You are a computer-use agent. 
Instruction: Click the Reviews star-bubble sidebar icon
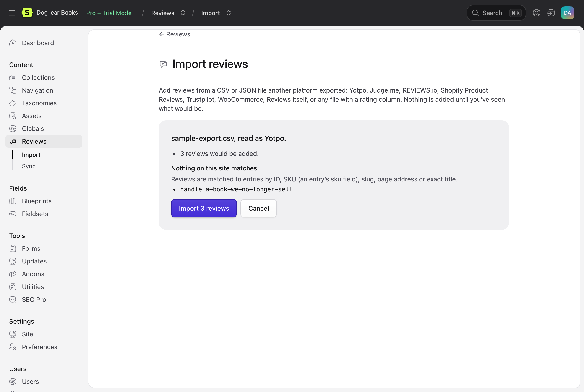click(13, 141)
